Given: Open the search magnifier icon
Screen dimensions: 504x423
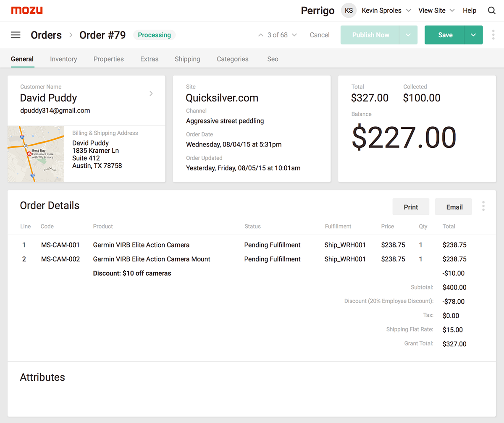Looking at the screenshot, I should [491, 10].
